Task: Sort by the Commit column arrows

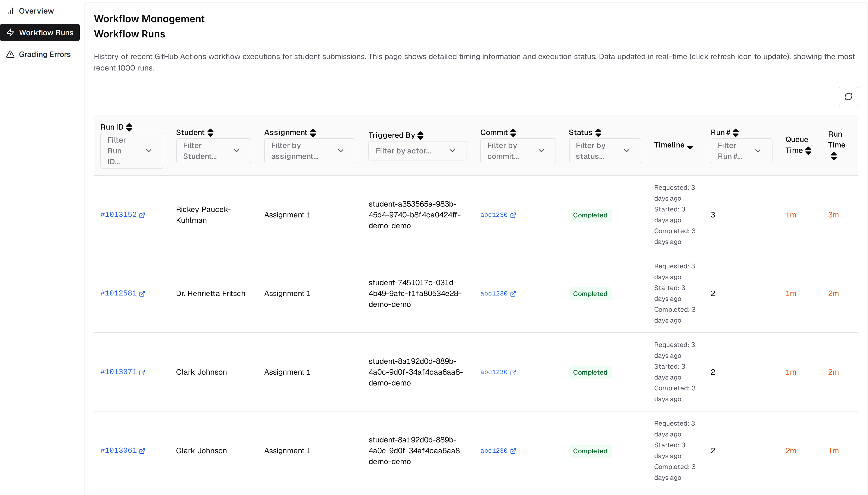Action: [x=513, y=133]
